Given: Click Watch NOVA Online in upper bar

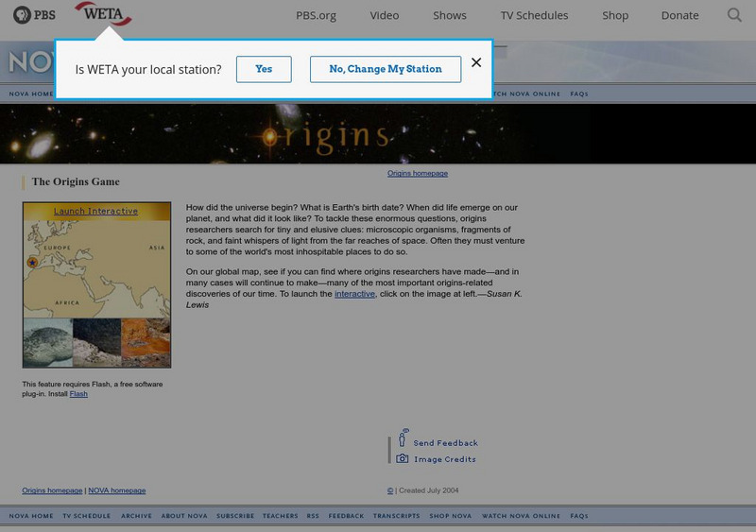Looking at the screenshot, I should 527,94.
